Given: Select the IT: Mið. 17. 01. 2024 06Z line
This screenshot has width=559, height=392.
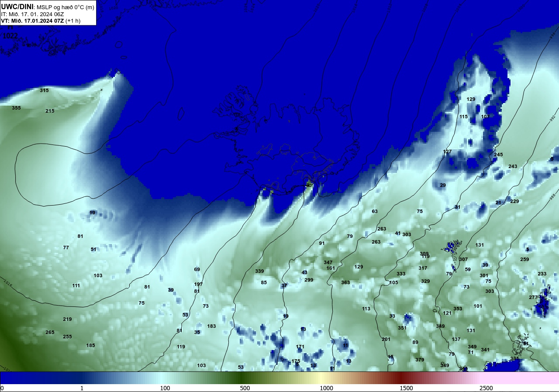Looking at the screenshot, I should (32, 14).
